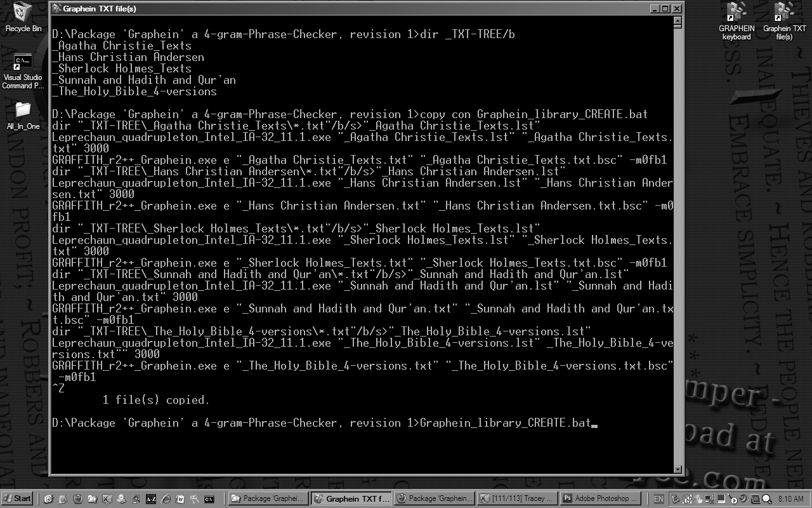Open the Recycle Bin desktop icon

[23, 17]
